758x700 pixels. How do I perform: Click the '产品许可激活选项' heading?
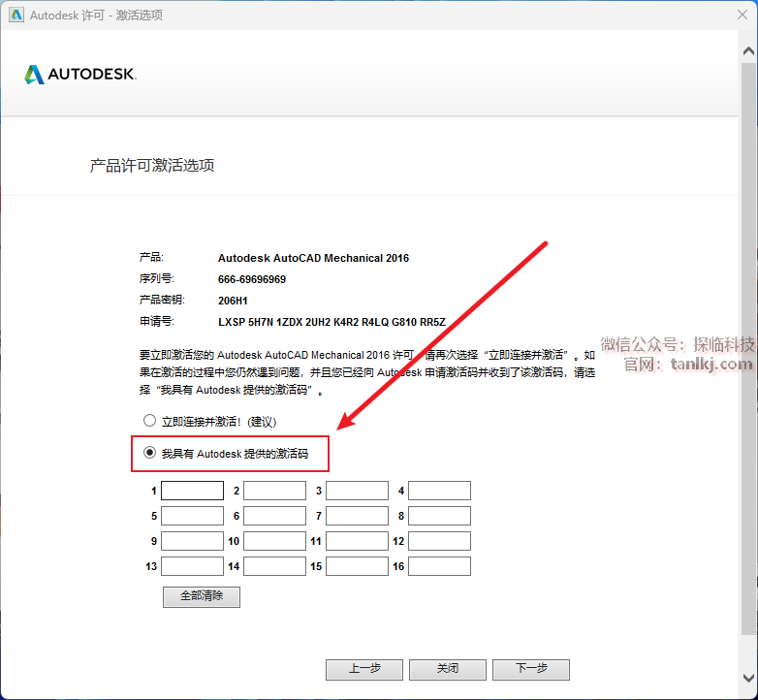click(x=152, y=166)
